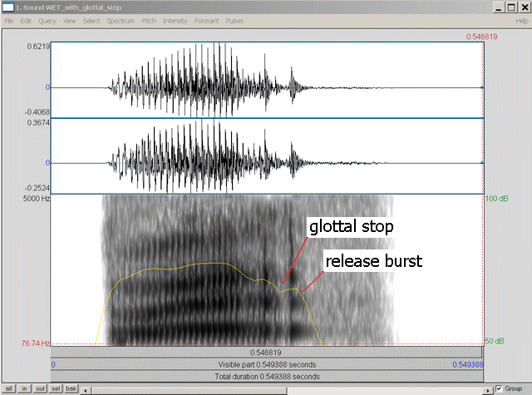Open the Intensity menu

175,20
